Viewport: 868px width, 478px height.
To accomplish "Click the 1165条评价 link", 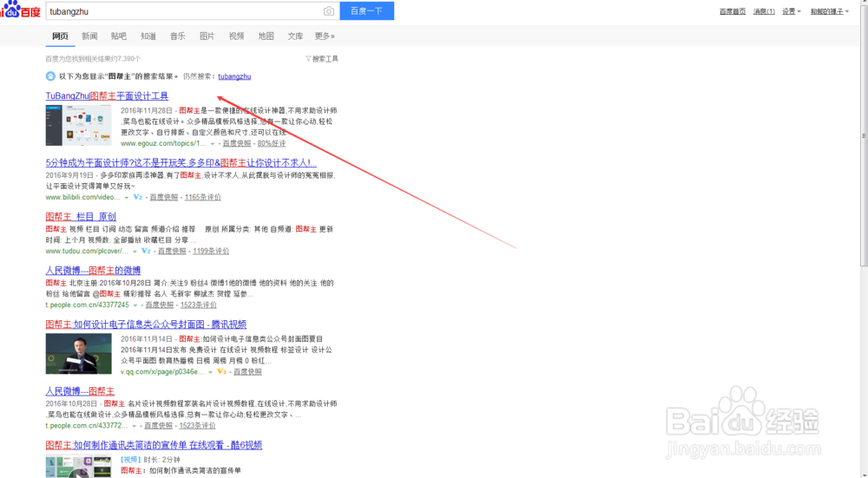I will point(202,197).
